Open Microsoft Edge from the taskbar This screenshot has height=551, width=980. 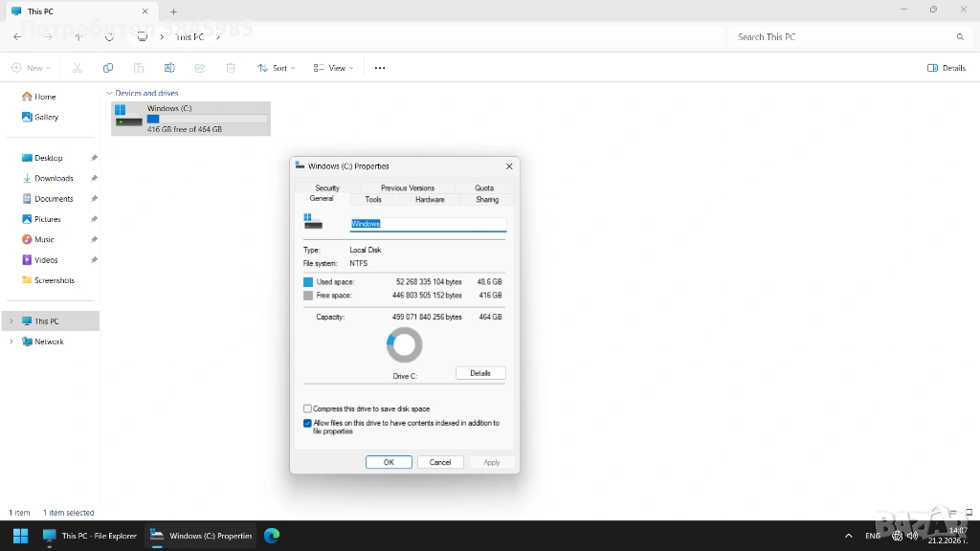coord(272,536)
